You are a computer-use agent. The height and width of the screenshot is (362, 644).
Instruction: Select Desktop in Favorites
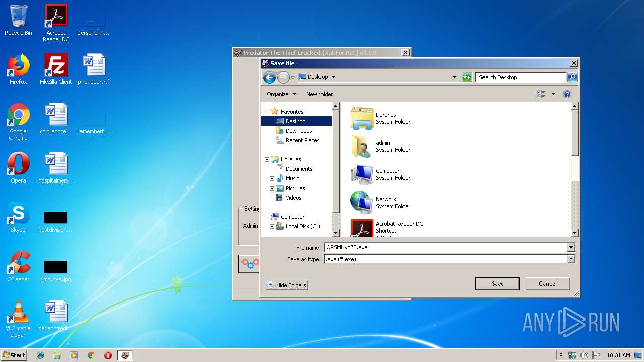click(x=296, y=121)
